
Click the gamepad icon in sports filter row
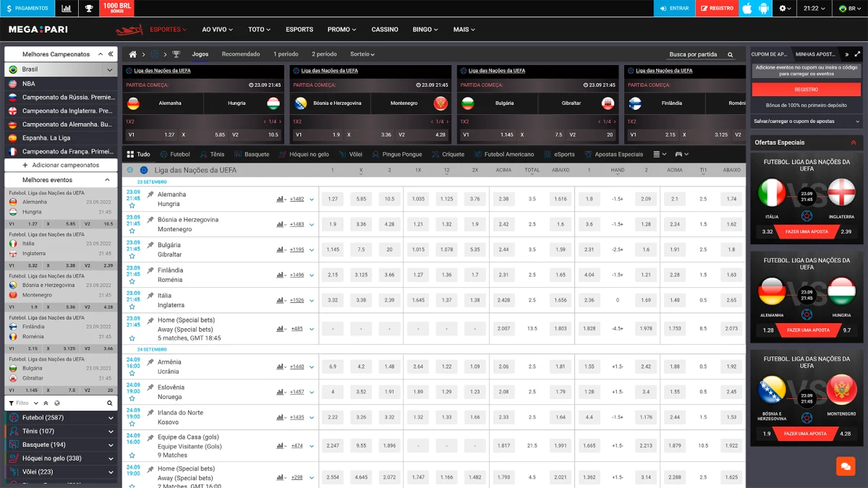click(681, 154)
